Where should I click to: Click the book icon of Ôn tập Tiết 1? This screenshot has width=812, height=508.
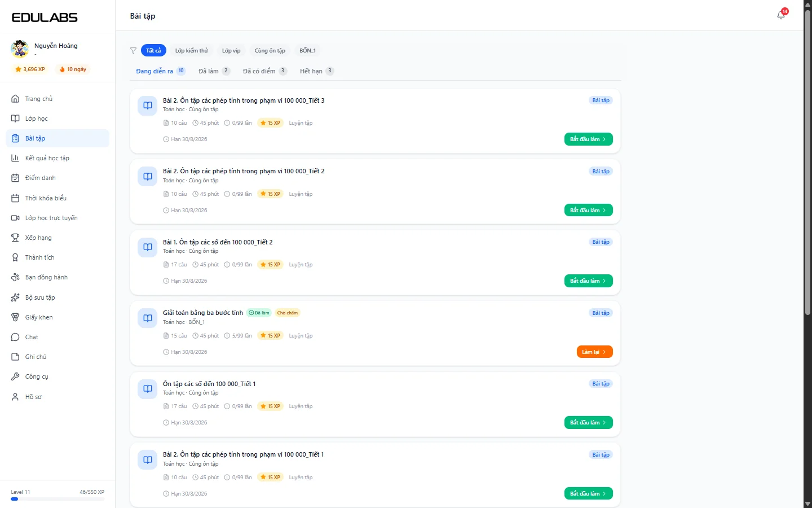pos(148,389)
